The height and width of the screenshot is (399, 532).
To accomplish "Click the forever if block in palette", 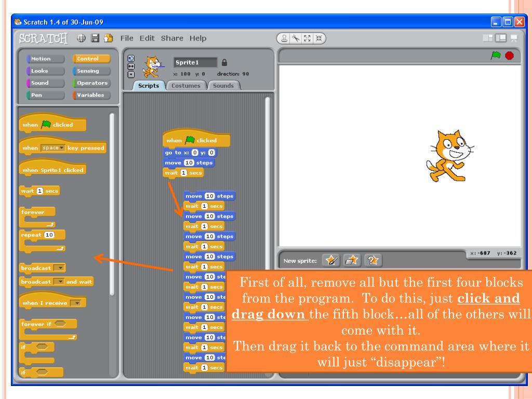I will tap(48, 329).
